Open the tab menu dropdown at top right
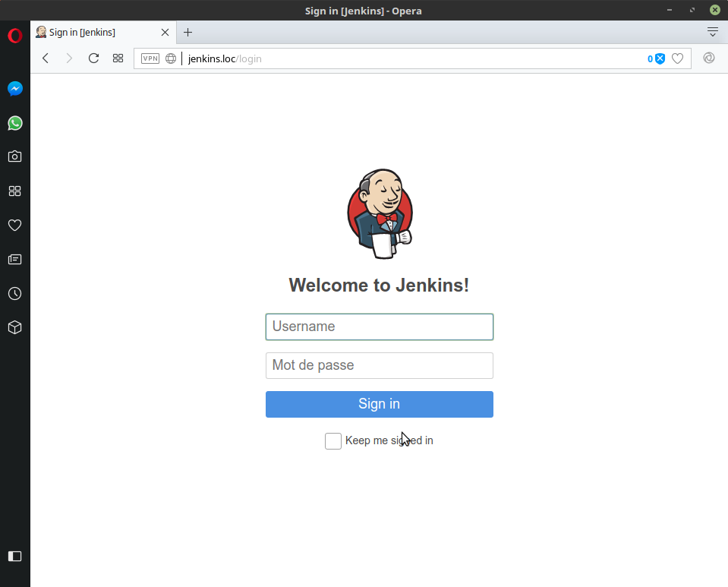728x587 pixels. point(712,32)
